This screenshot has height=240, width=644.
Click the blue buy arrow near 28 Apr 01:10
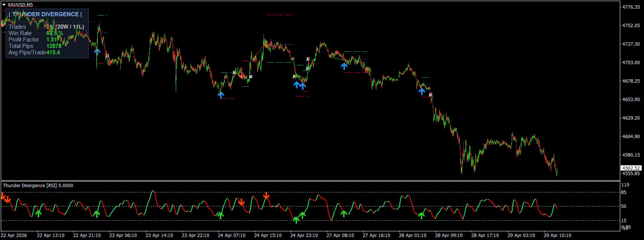(x=422, y=91)
